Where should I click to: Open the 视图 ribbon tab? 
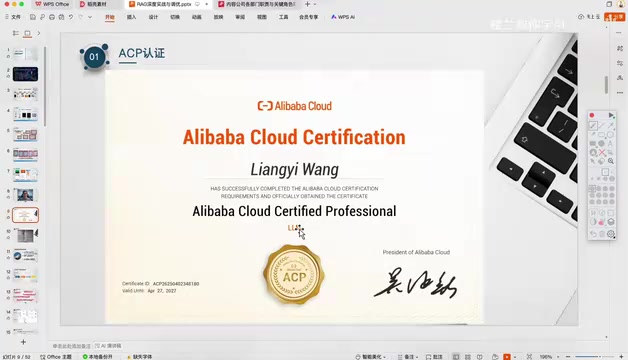[x=262, y=17]
